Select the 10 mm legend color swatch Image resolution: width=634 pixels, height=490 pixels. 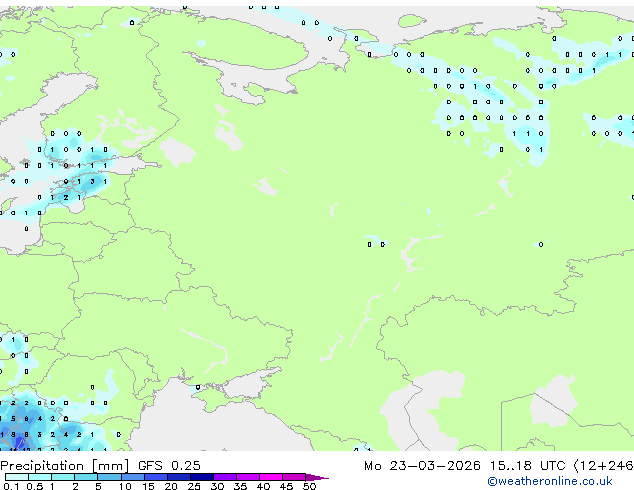point(132,477)
